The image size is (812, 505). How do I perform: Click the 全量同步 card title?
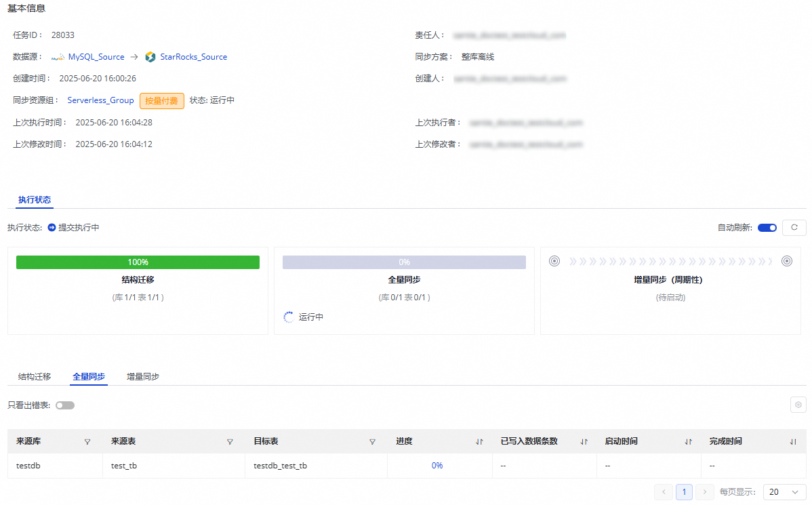point(404,280)
